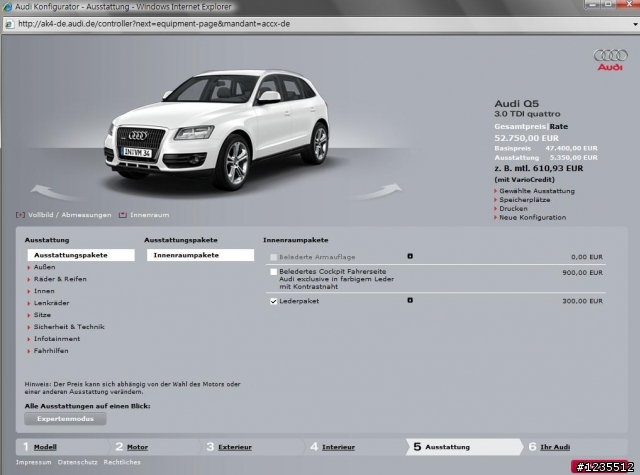Expand the Sicherheit & Technik category
This screenshot has height=475, width=640.
point(69,327)
